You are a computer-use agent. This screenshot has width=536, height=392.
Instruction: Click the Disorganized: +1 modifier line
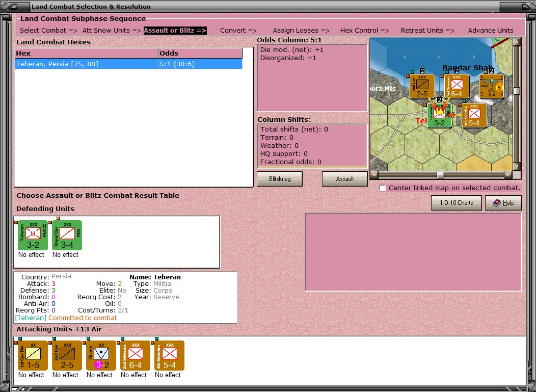pyautogui.click(x=288, y=58)
